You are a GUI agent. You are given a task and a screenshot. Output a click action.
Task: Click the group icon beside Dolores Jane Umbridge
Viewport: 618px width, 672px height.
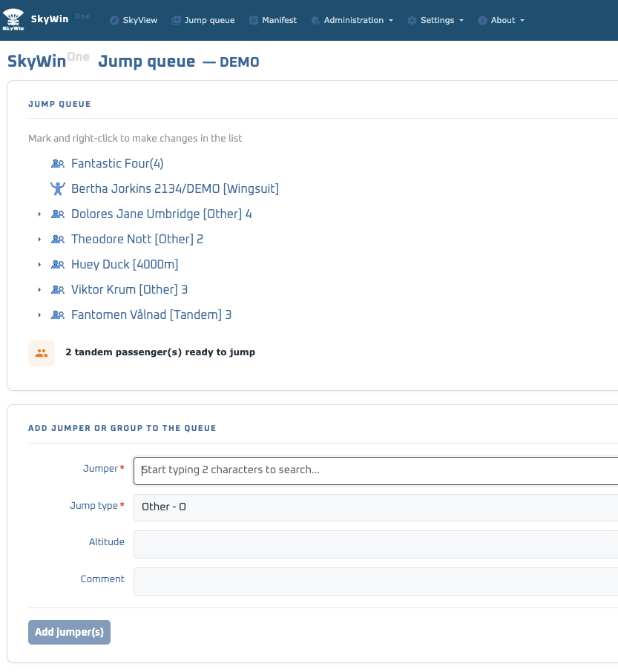tap(58, 214)
